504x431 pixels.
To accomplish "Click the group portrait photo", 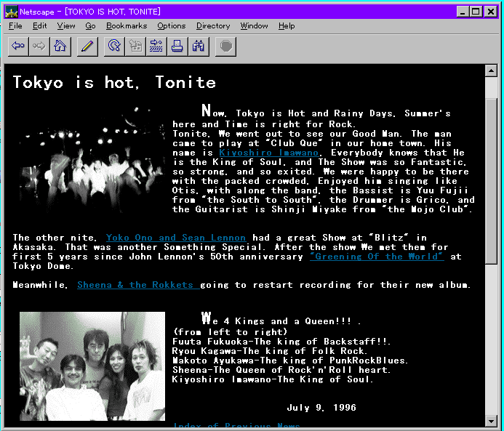I will [92, 366].
